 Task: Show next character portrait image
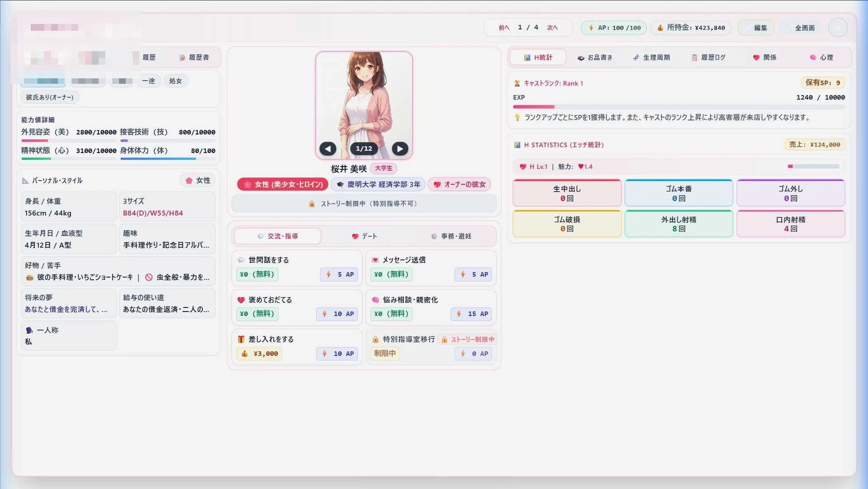(x=400, y=149)
